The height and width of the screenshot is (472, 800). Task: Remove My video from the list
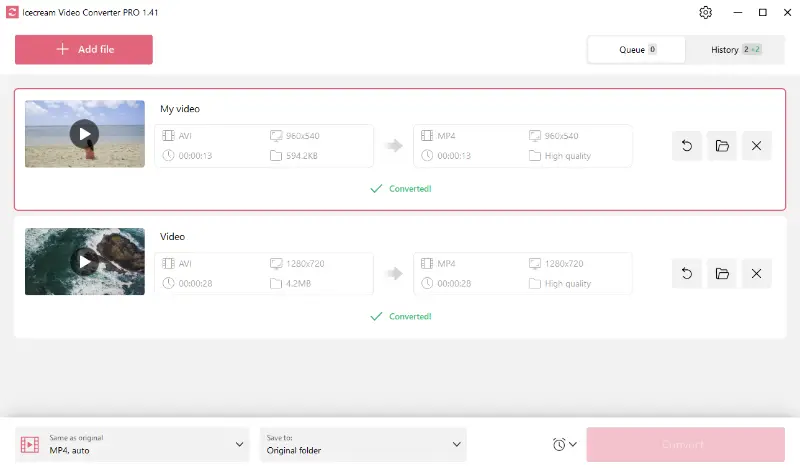(x=757, y=146)
